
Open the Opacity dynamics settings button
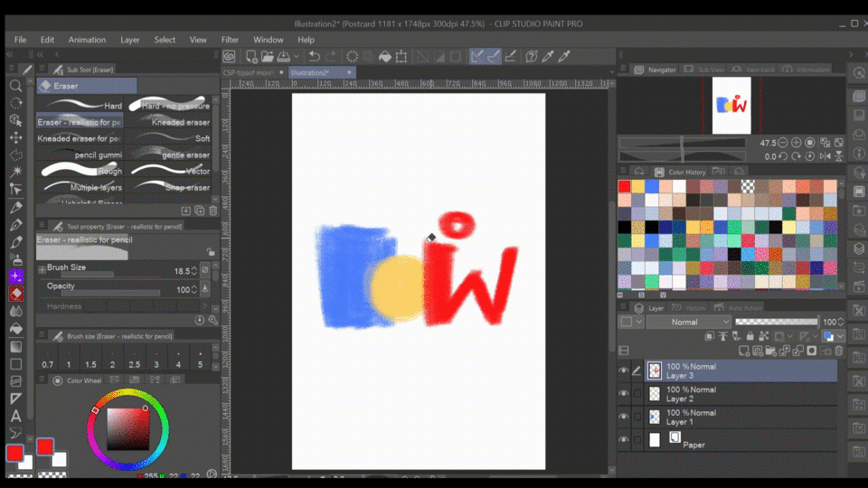pyautogui.click(x=205, y=289)
